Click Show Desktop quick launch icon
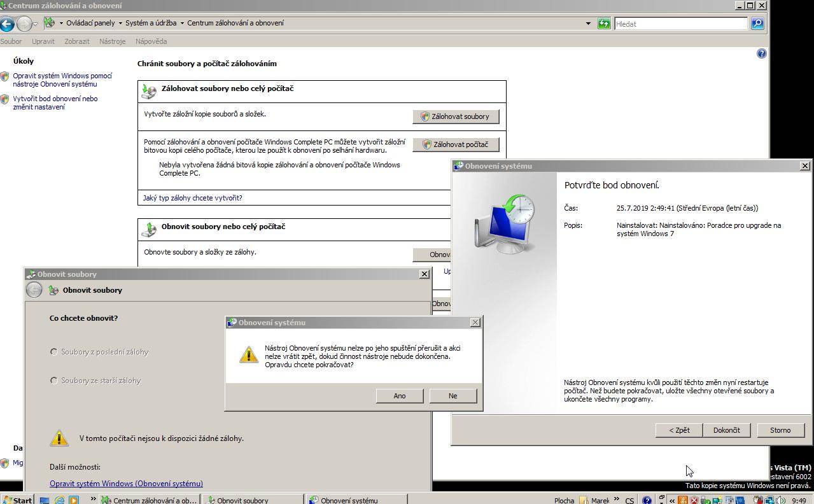The width and height of the screenshot is (814, 504). pyautogui.click(x=45, y=500)
